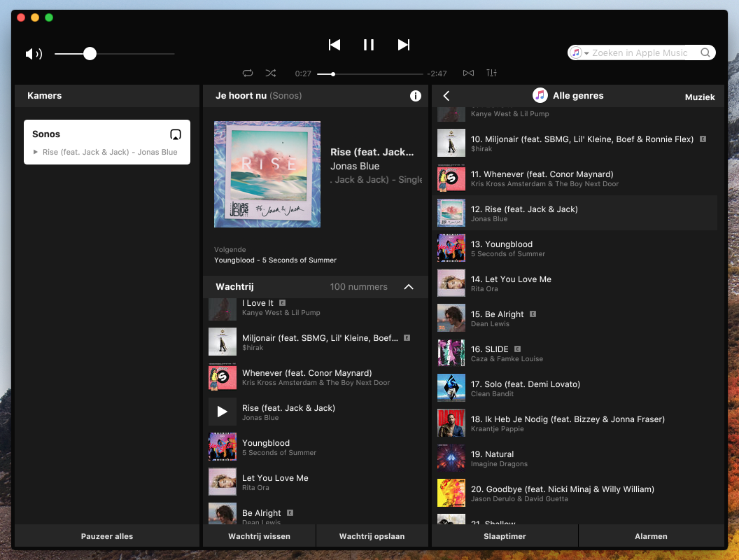Click the AirPlay icon in the Sonos room

point(176,134)
